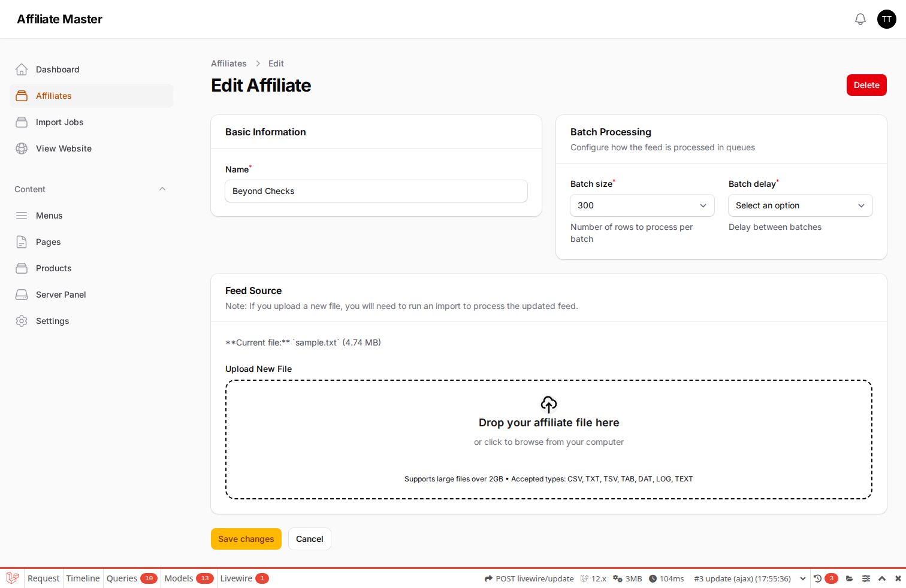The height and width of the screenshot is (588, 906).
Task: Click the Upload New File label
Action: pos(259,369)
